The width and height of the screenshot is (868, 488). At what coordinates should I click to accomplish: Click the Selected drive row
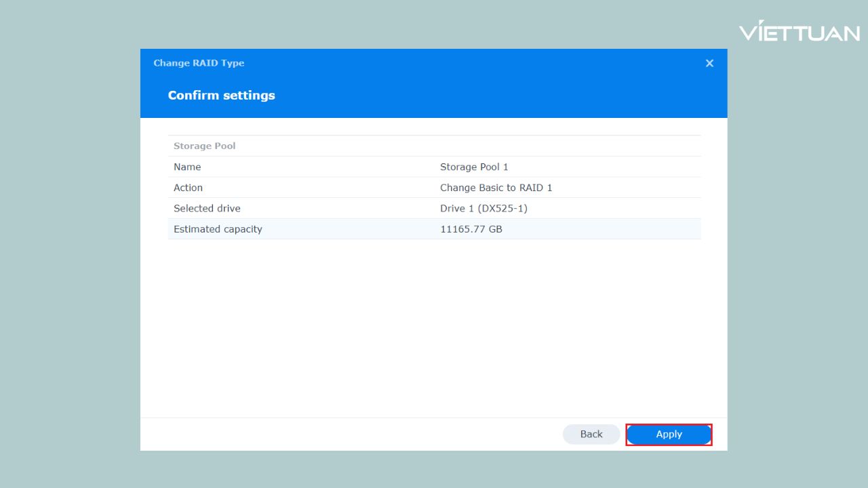(x=434, y=208)
